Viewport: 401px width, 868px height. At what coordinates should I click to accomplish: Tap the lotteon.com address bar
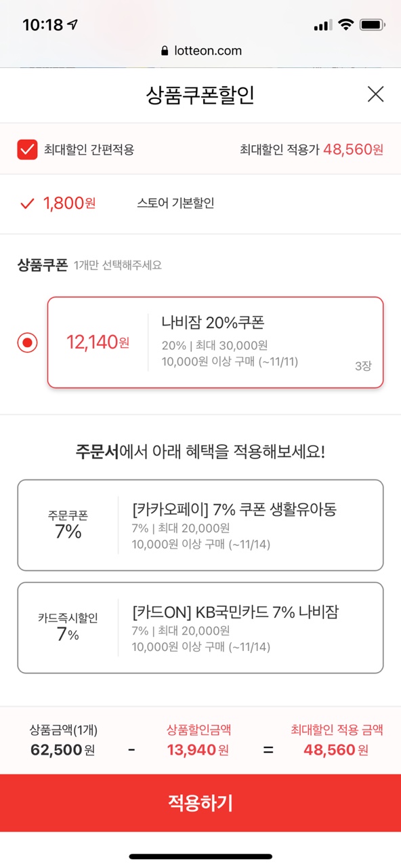(x=200, y=51)
